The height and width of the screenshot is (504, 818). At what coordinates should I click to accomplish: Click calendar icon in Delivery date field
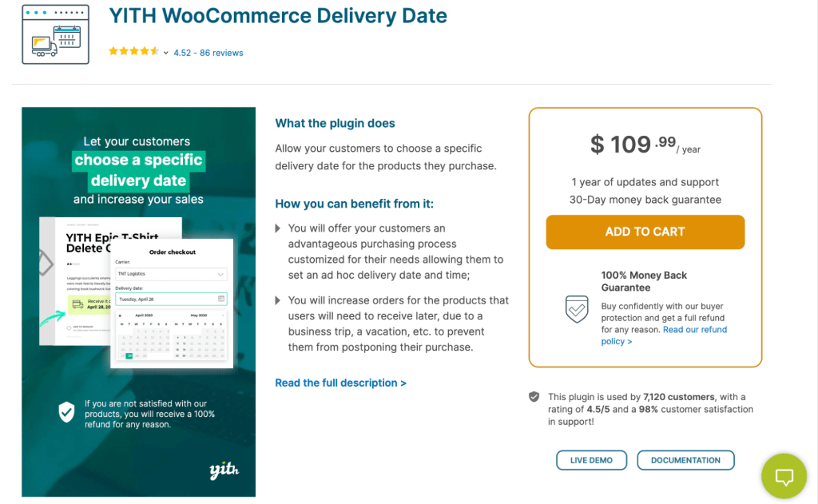[x=221, y=300]
